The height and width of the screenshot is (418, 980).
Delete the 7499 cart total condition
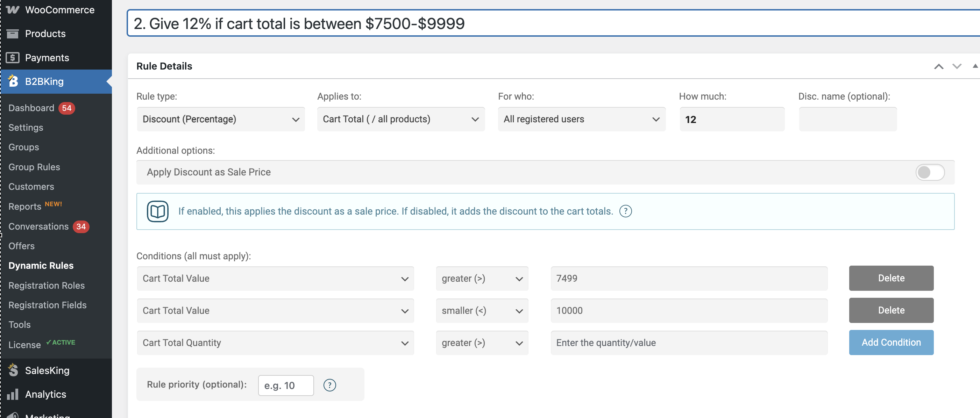pyautogui.click(x=891, y=278)
